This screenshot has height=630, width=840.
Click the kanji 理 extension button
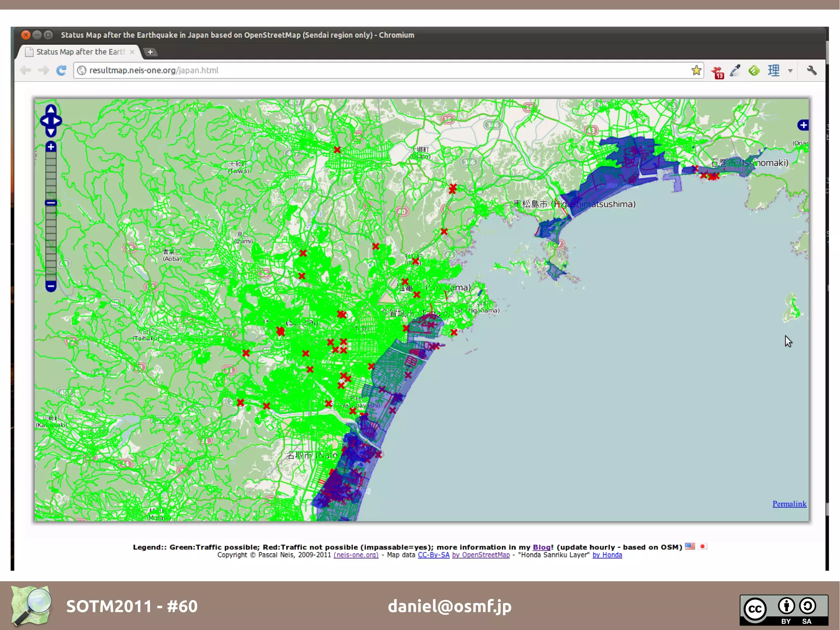(x=774, y=71)
